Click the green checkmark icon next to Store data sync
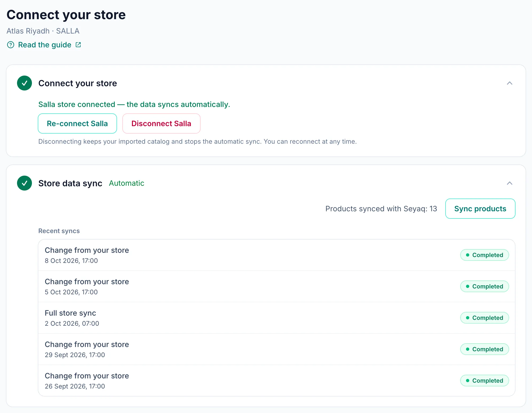532x413 pixels. (x=24, y=183)
